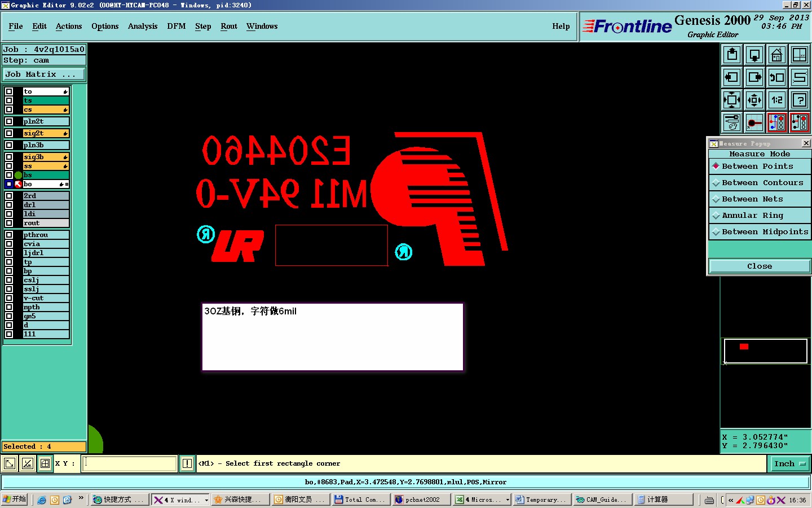
Task: Click the pan up arrow icon
Action: [732, 55]
